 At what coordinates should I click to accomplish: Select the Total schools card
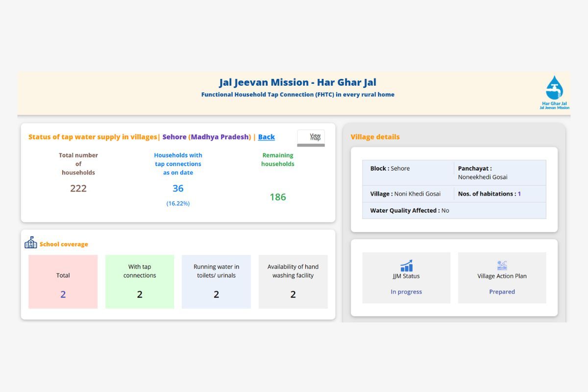click(x=63, y=281)
